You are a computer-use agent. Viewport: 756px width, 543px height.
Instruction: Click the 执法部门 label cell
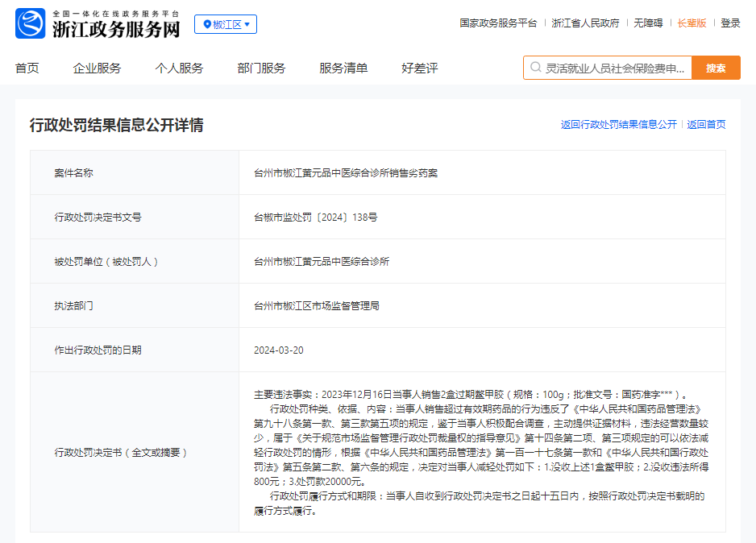point(135,305)
